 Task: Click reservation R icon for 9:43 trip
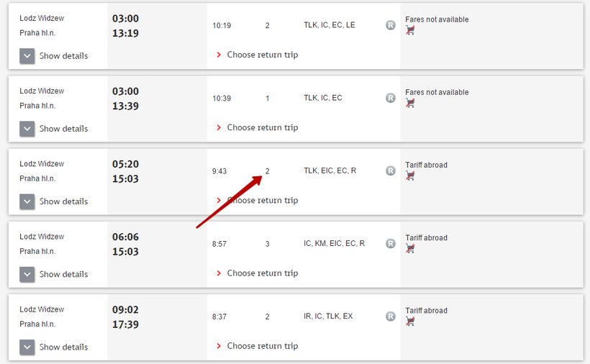[x=391, y=170]
